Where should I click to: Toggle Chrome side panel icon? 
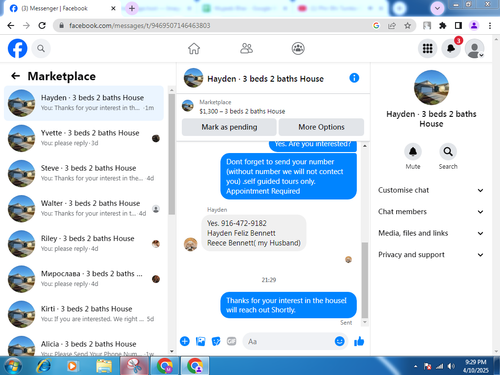pyautogui.click(x=458, y=25)
